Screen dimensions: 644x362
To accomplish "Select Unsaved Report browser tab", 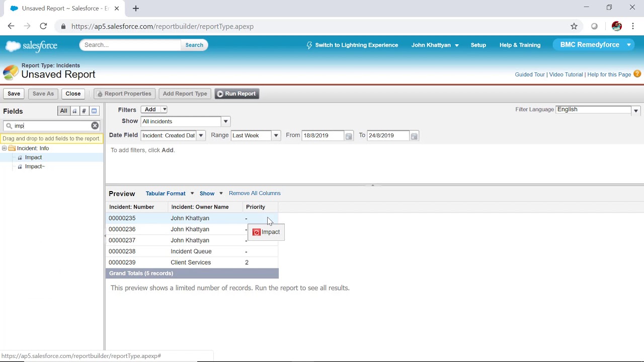I will click(x=65, y=9).
